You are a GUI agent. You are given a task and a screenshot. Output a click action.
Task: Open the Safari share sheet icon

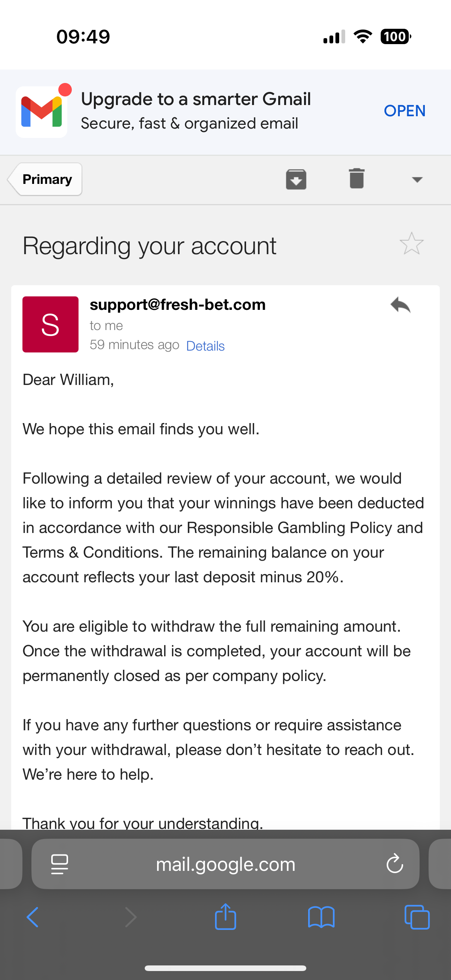click(x=225, y=917)
